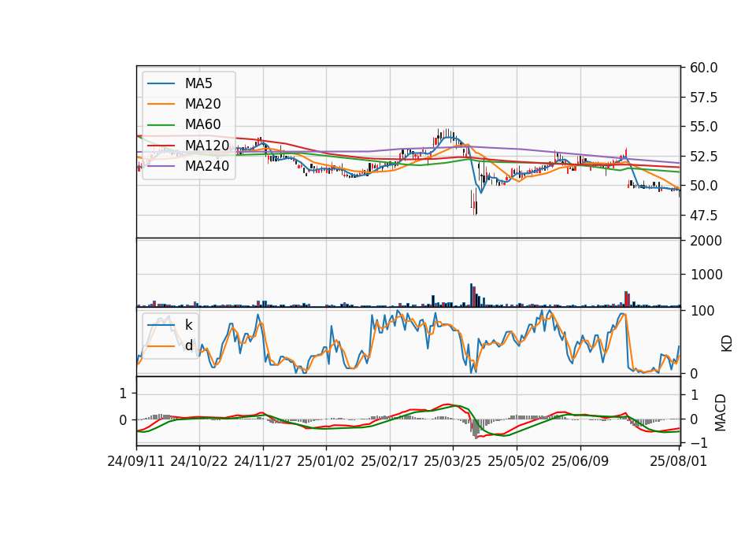Viewport: 756px width, 543px height.
Task: Click the low candlestick near 47.5 in April
Action: click(476, 202)
